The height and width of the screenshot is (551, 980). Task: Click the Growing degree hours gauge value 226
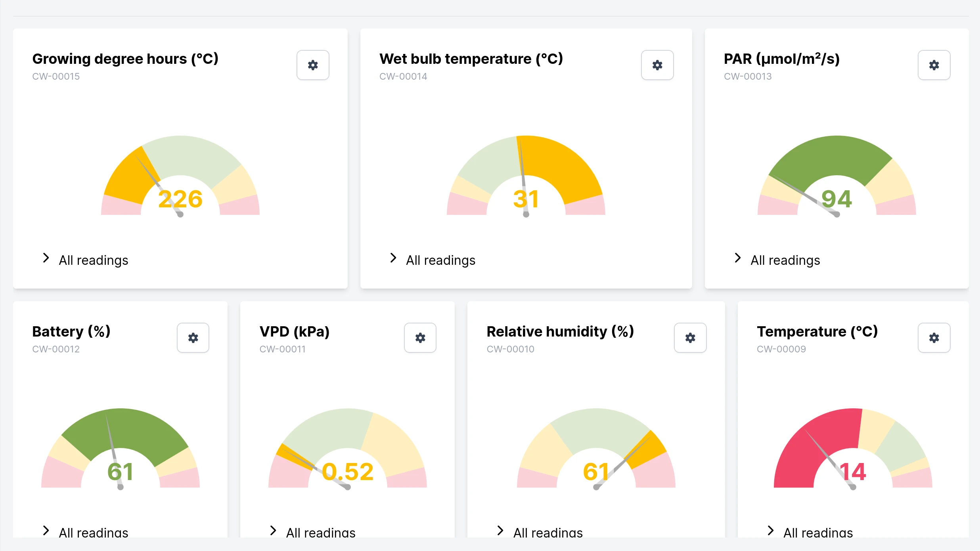(180, 199)
